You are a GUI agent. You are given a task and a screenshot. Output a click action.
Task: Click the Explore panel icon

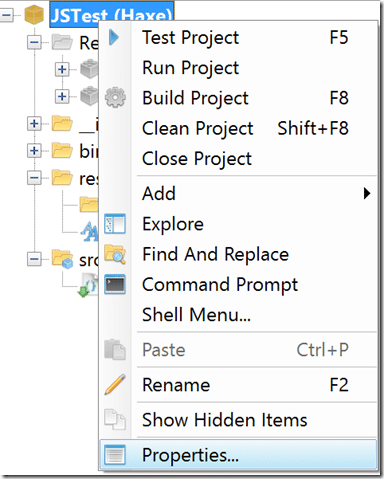(115, 224)
